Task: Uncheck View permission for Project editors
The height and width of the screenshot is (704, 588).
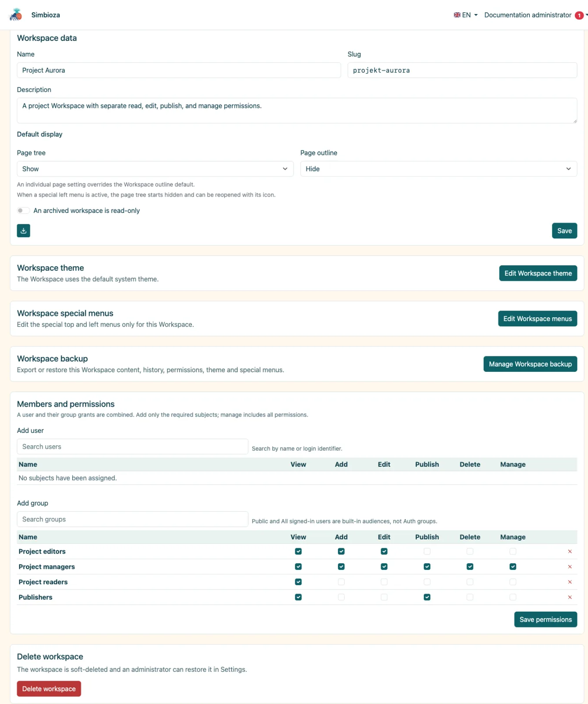Action: (x=298, y=551)
